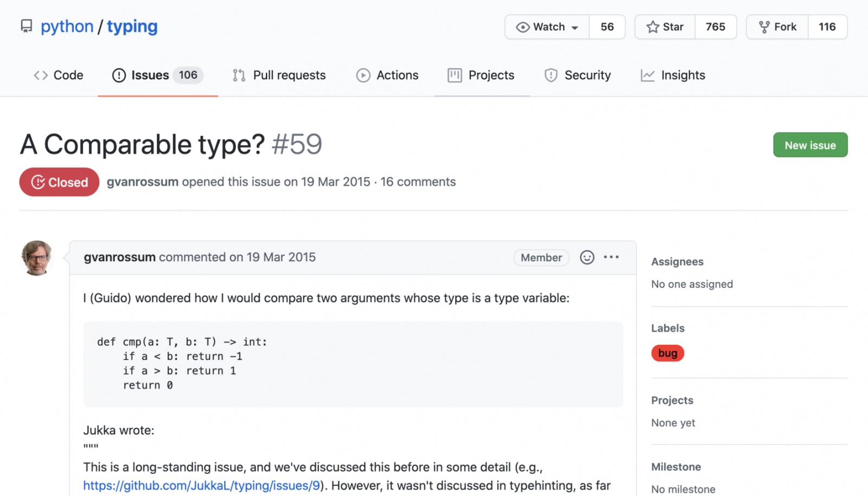View the 765 stargazers count
This screenshot has height=496, width=868.
[x=716, y=27]
